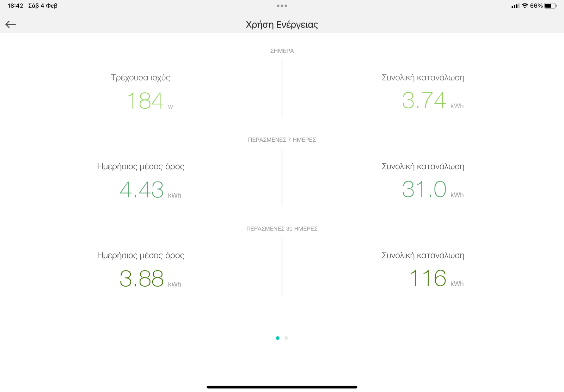Tap the Χρήση Ενέργειας page title

(282, 24)
